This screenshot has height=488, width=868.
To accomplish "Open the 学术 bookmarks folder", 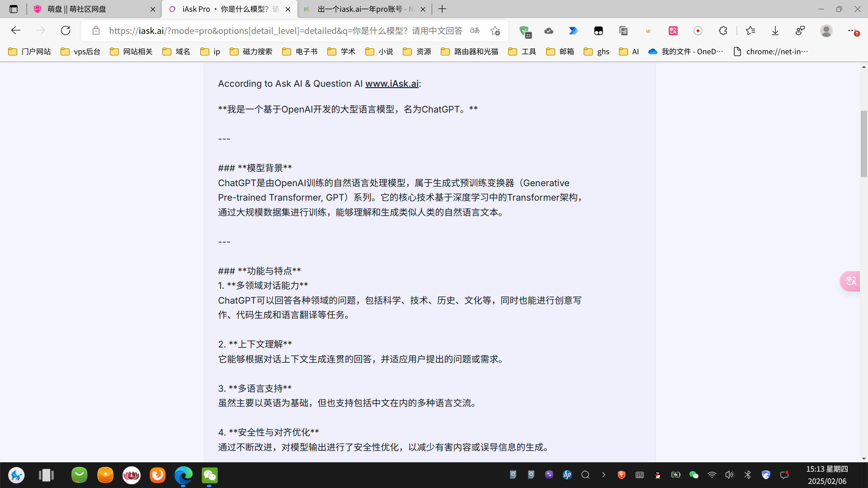I will coord(342,52).
